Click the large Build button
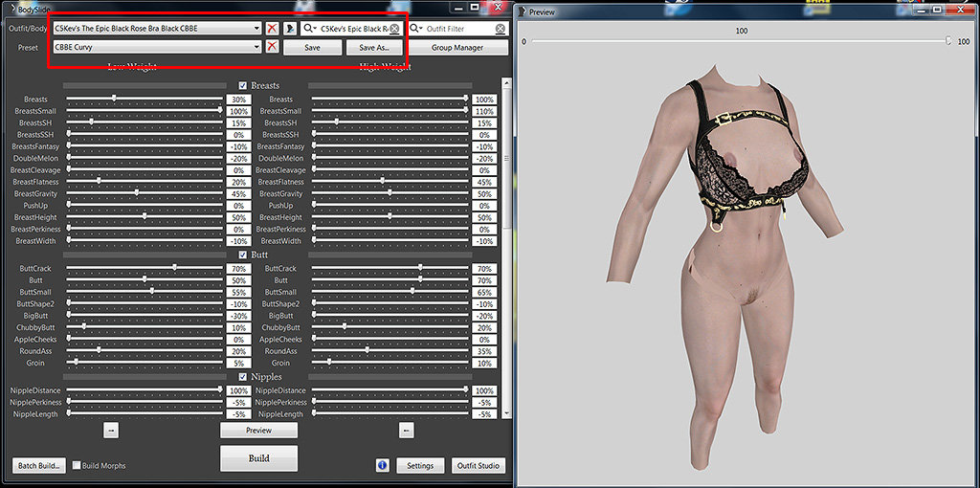This screenshot has height=488, width=980. click(258, 458)
